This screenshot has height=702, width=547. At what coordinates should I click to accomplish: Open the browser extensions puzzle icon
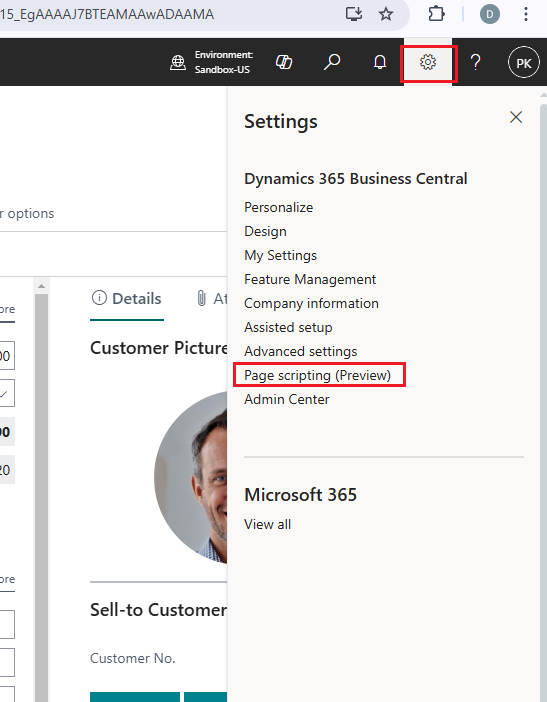click(436, 14)
